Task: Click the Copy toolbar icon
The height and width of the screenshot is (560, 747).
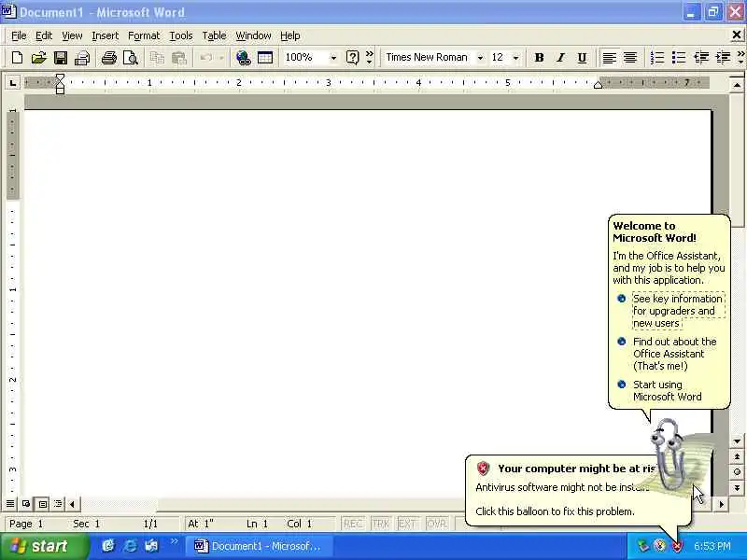Action: (x=157, y=58)
